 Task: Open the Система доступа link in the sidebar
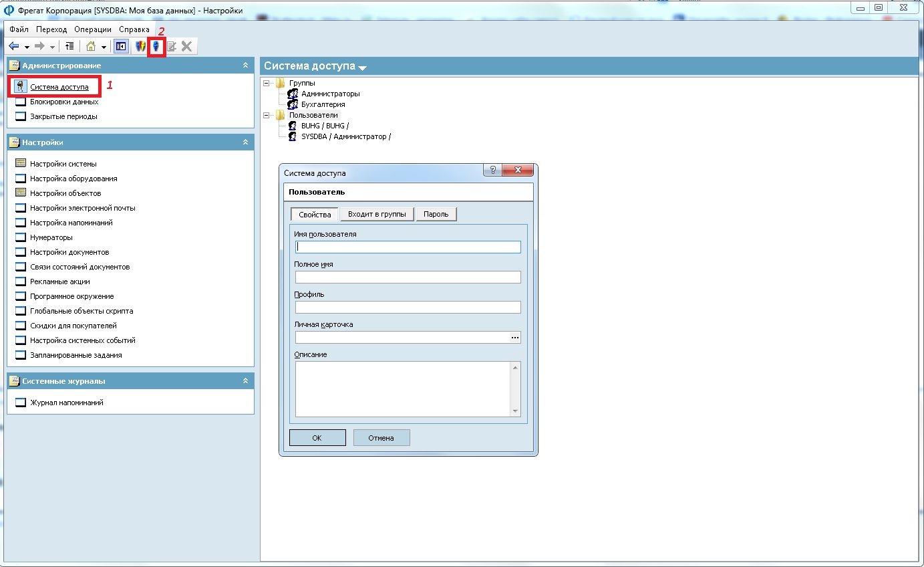click(59, 87)
